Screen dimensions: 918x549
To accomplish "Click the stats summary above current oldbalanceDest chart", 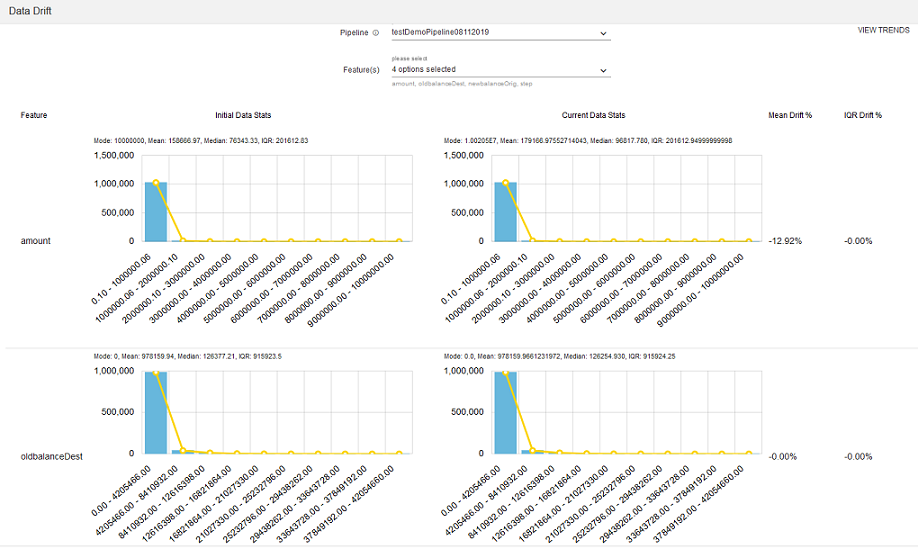I will [x=559, y=356].
